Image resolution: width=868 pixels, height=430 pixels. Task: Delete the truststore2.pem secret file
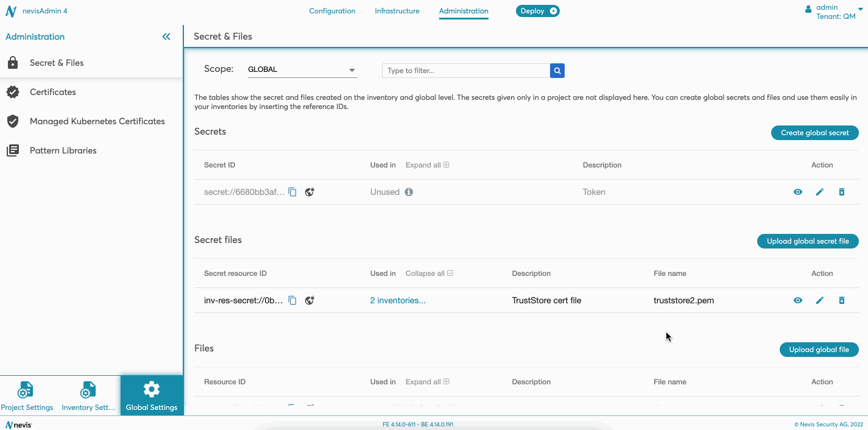coord(842,300)
